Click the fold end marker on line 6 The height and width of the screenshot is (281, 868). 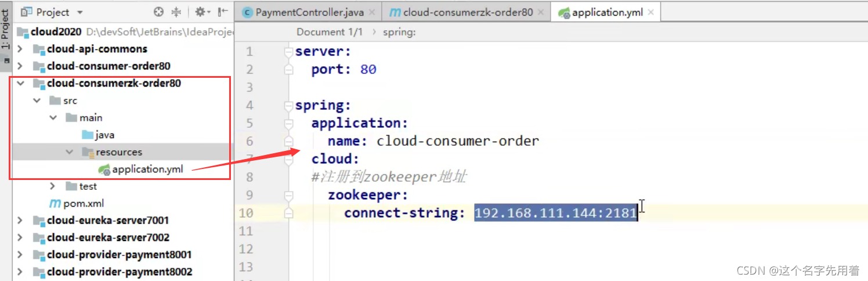click(288, 141)
